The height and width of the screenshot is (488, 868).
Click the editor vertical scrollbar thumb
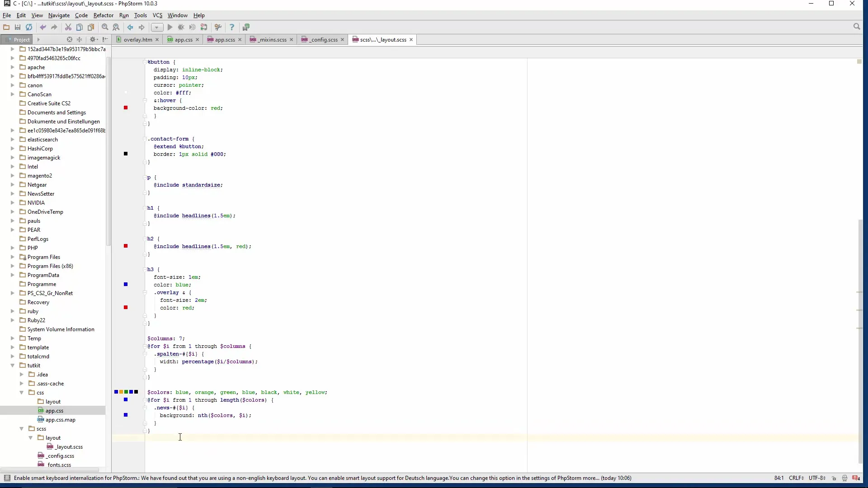[860, 341]
